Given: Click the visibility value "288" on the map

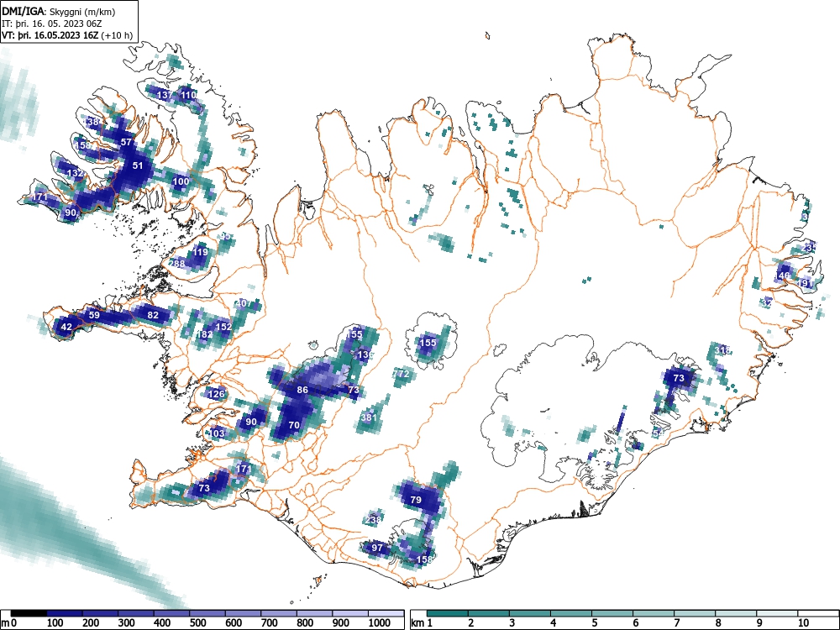Looking at the screenshot, I should click(177, 264).
